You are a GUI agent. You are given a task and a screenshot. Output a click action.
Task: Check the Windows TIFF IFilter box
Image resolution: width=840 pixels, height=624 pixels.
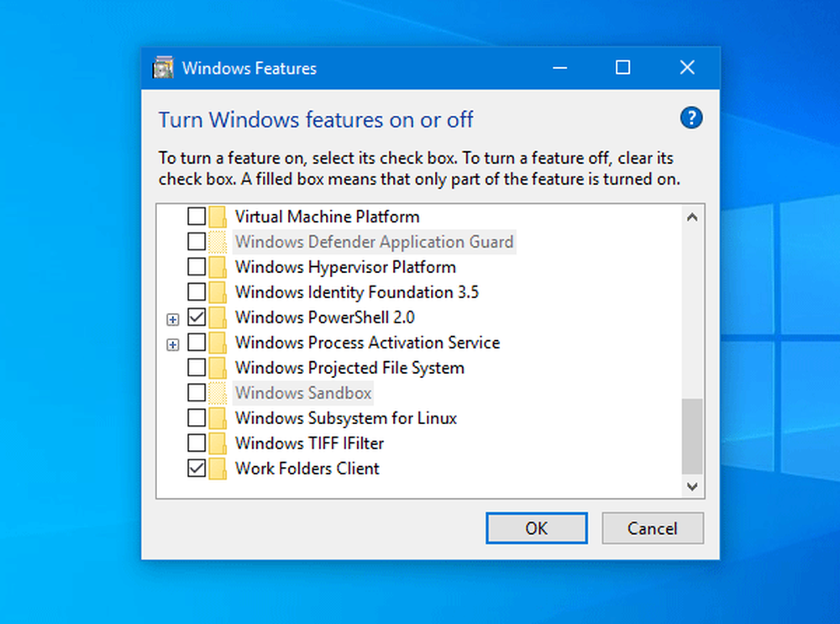(x=197, y=443)
